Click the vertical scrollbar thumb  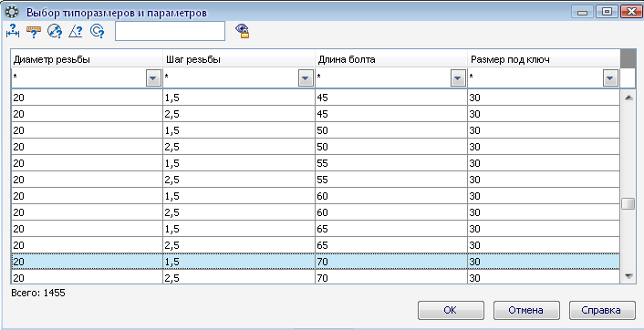point(628,204)
